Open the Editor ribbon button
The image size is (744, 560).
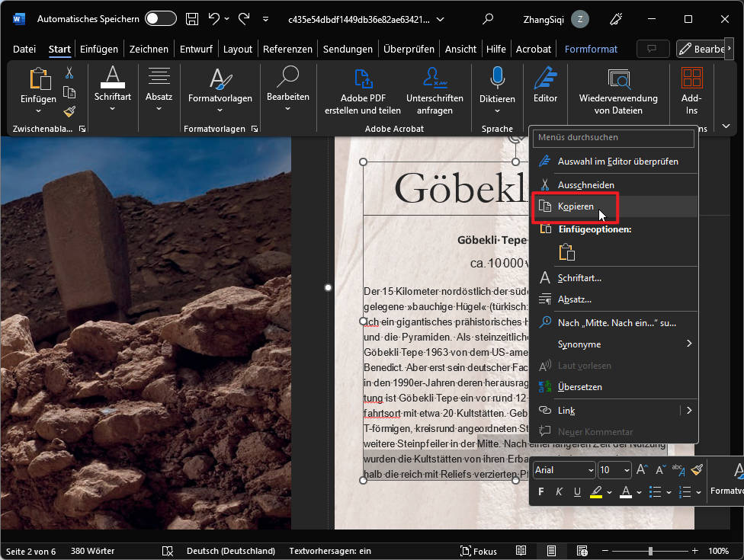[x=545, y=85]
